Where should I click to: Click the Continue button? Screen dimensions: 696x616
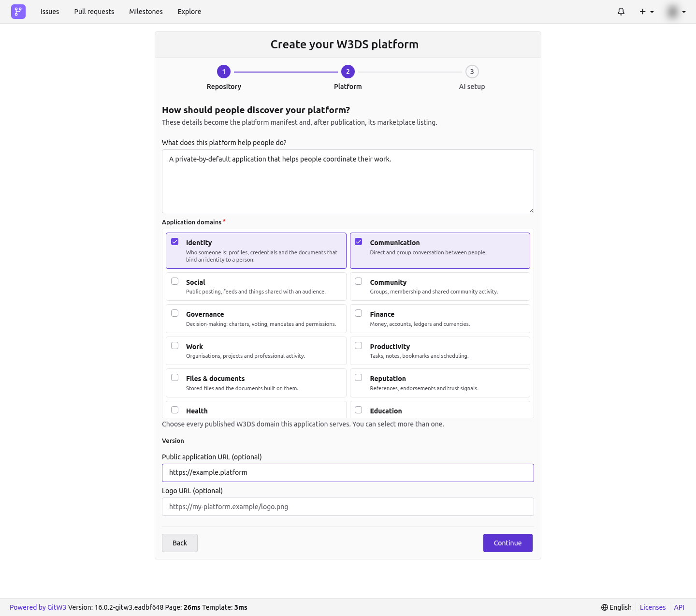pyautogui.click(x=508, y=543)
